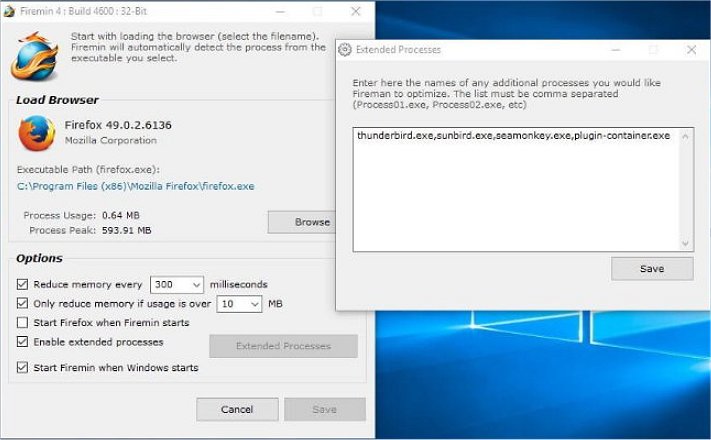Click the text box scroll down arrow

685,244
